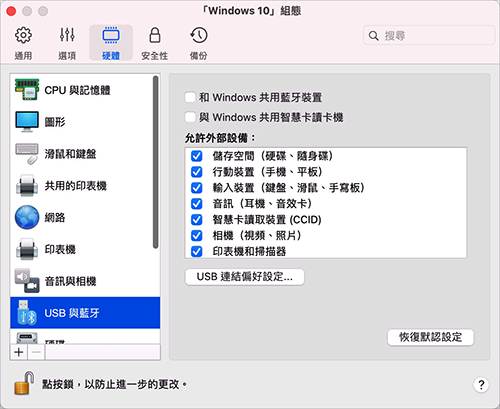500x409 pixels.
Task: Click the keyboard and mouse icon
Action: [27, 154]
